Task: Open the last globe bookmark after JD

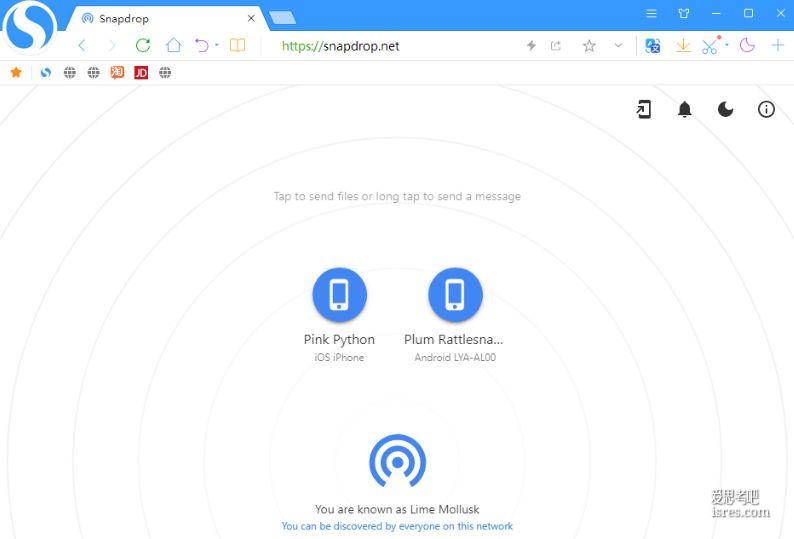Action: pyautogui.click(x=165, y=73)
